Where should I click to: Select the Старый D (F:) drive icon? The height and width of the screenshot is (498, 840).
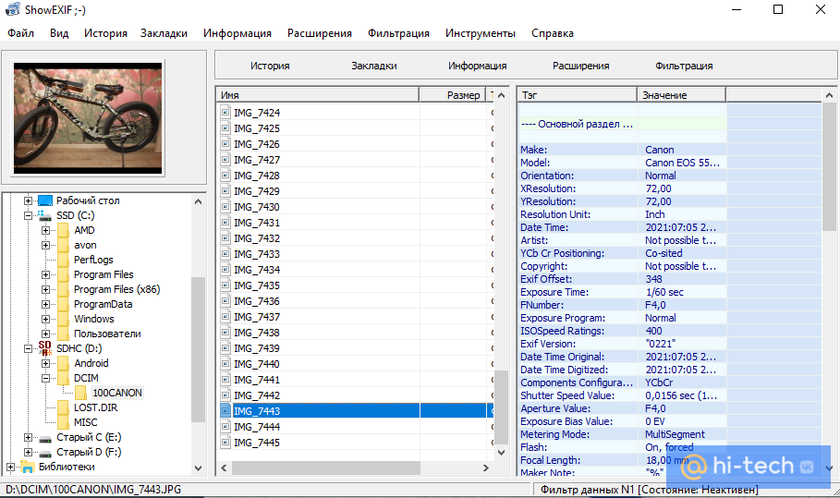[45, 453]
